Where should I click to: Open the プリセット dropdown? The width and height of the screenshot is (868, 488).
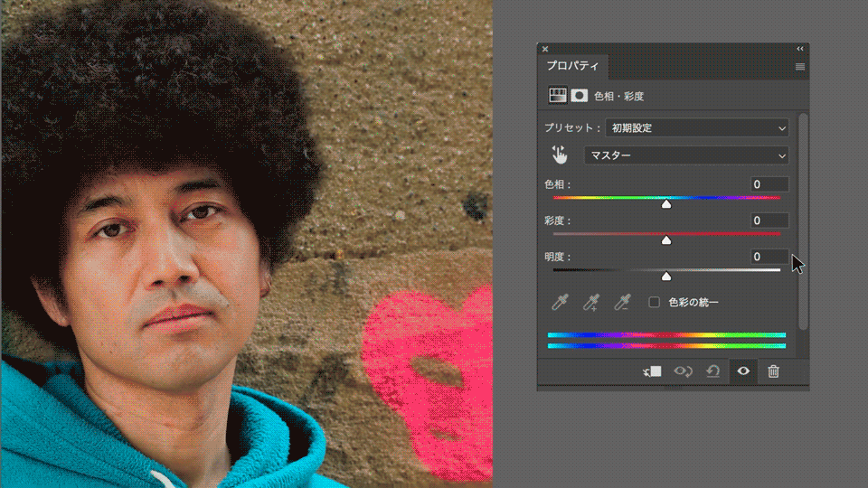(x=697, y=127)
